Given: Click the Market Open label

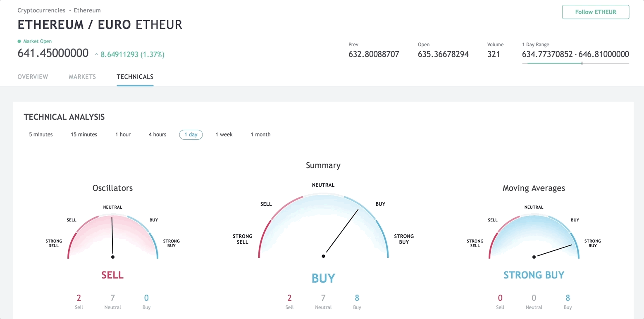Looking at the screenshot, I should 38,41.
